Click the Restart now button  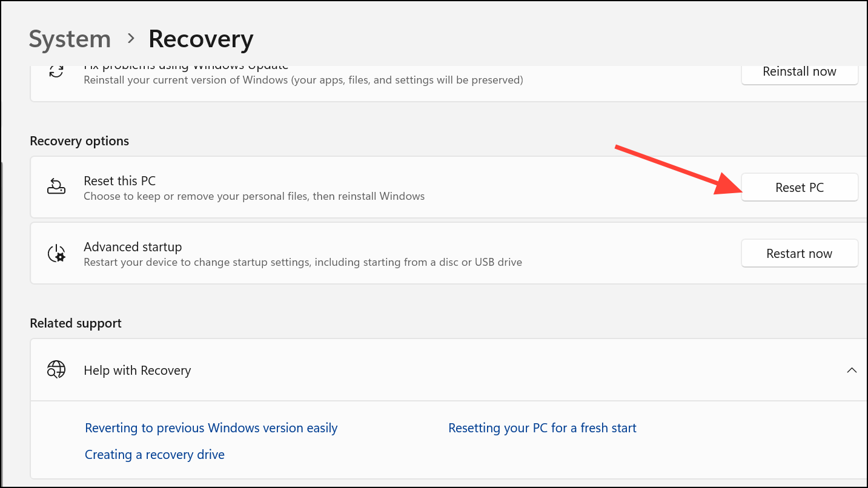(800, 254)
